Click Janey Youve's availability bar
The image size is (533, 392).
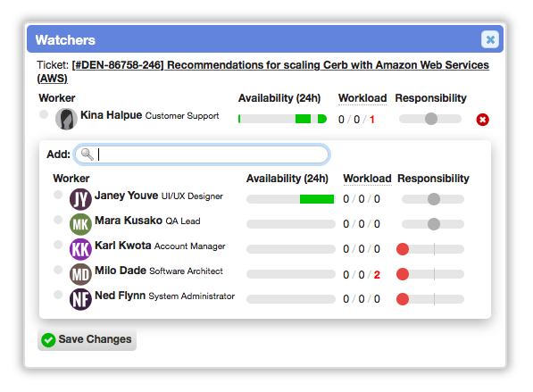(x=291, y=199)
